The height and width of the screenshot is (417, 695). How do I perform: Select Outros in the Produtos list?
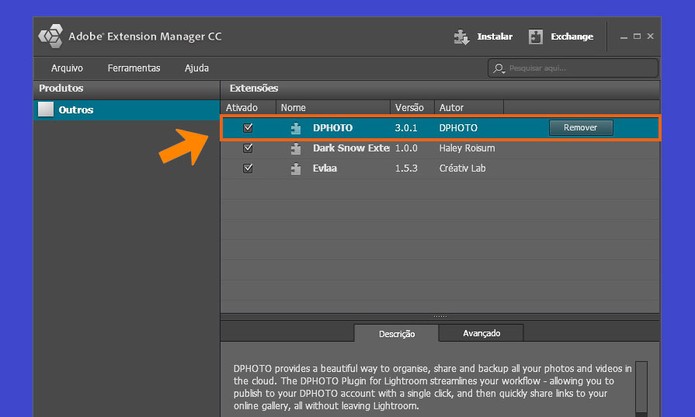[x=127, y=110]
